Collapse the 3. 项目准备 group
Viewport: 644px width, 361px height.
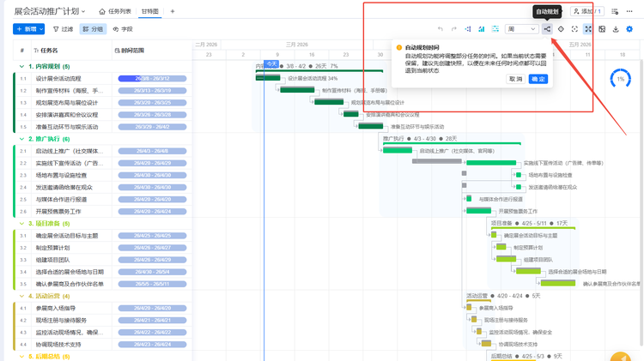21,224
